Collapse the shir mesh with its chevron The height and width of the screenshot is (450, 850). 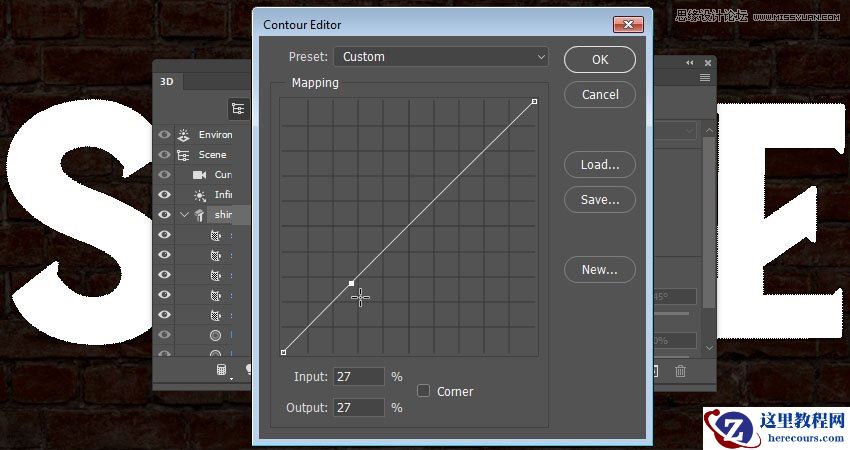(x=184, y=215)
